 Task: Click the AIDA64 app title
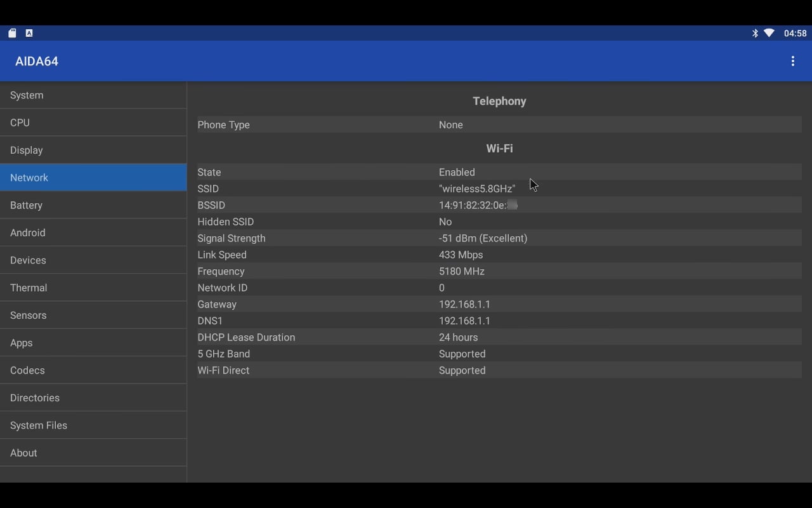coord(37,61)
